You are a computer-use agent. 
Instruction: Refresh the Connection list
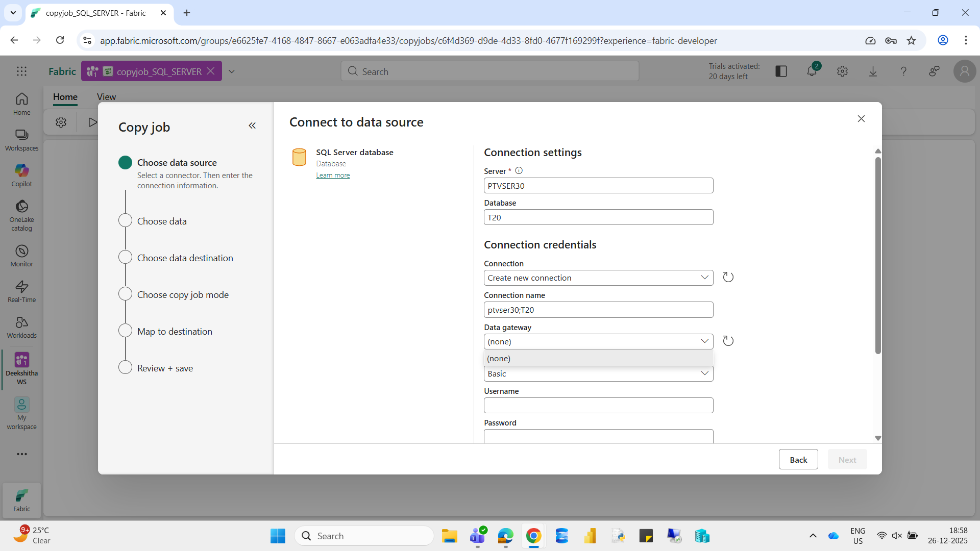[x=728, y=277]
